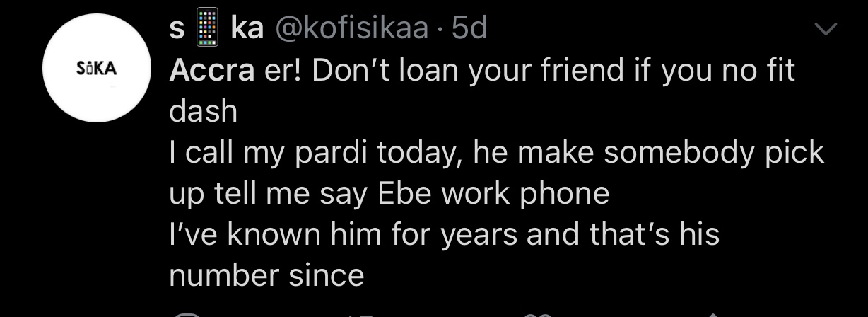Viewport: 868px width, 317px height.
Task: Open the SIKA profile avatar
Action: (x=96, y=69)
